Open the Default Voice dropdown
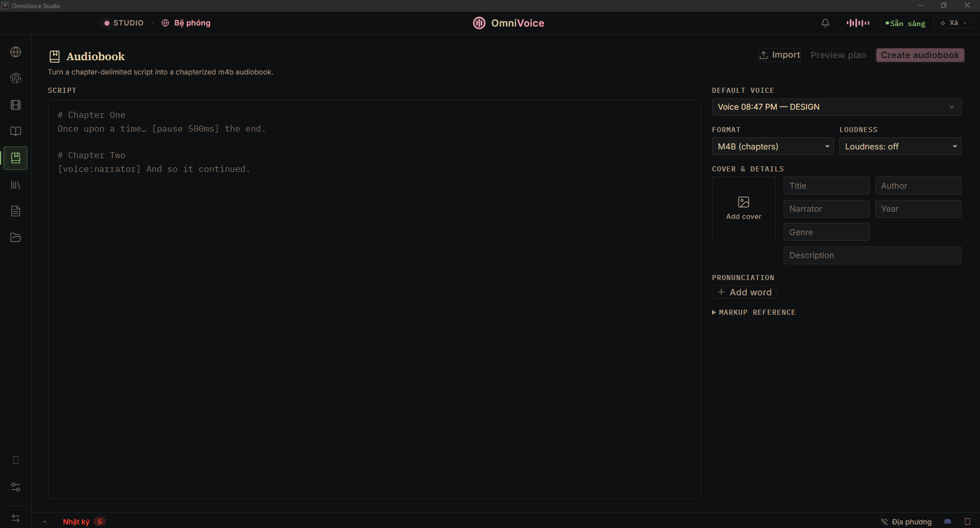Screen dimensions: 980x528 click(837, 107)
